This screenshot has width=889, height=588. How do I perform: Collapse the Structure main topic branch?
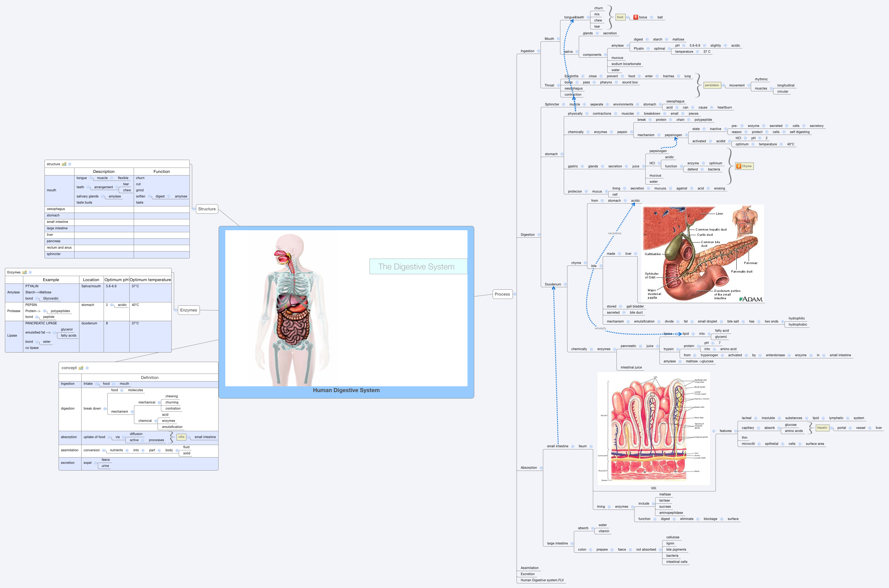tap(193, 209)
